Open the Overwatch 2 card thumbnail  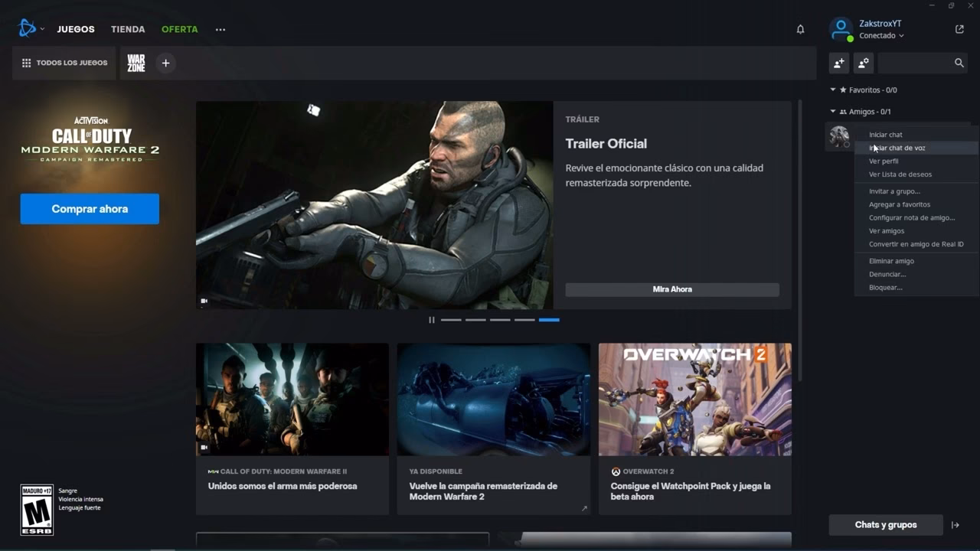tap(695, 399)
